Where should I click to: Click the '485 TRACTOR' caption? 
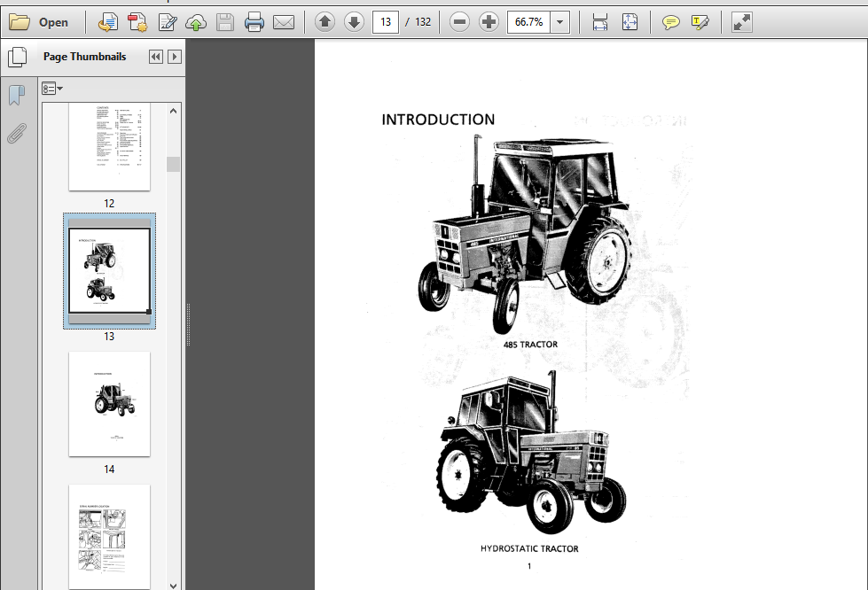pos(530,345)
